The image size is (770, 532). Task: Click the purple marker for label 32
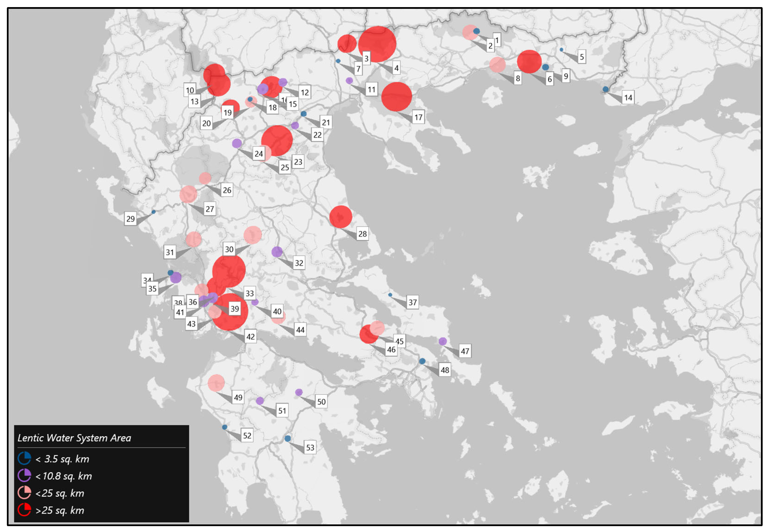coord(277,252)
